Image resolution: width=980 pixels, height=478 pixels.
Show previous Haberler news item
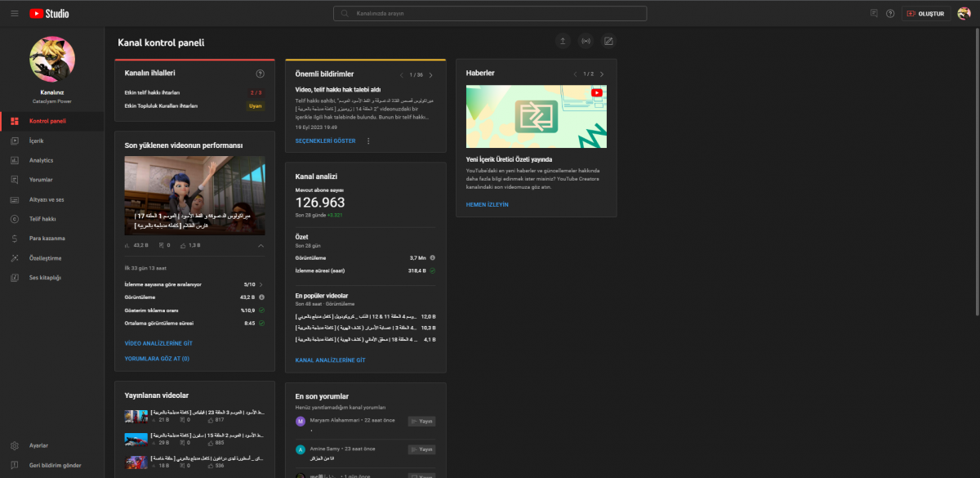(575, 74)
